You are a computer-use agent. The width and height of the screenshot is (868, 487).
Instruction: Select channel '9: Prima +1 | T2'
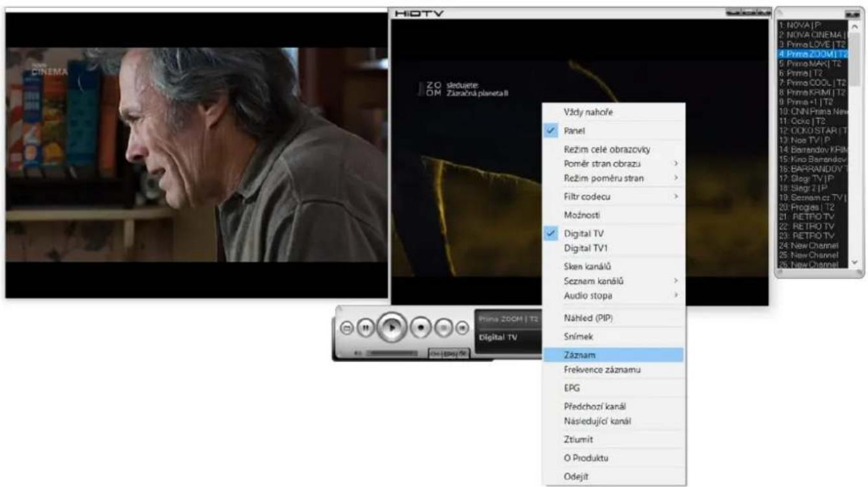(814, 102)
